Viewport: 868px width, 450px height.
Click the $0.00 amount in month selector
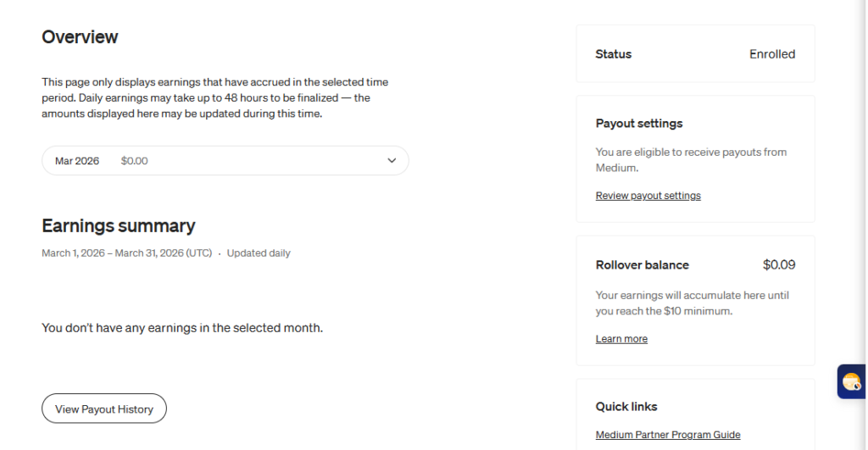[134, 161]
